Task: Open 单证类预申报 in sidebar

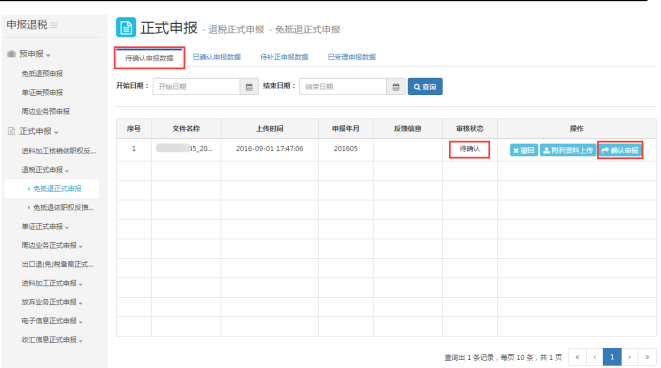Action: click(42, 92)
